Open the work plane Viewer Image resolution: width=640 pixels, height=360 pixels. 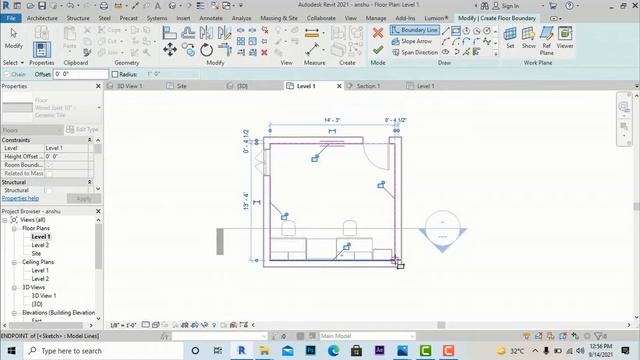[565, 37]
